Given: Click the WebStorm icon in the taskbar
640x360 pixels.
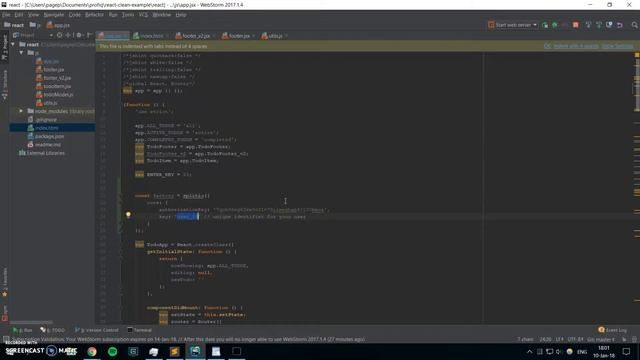Looking at the screenshot, I should tap(195, 351).
